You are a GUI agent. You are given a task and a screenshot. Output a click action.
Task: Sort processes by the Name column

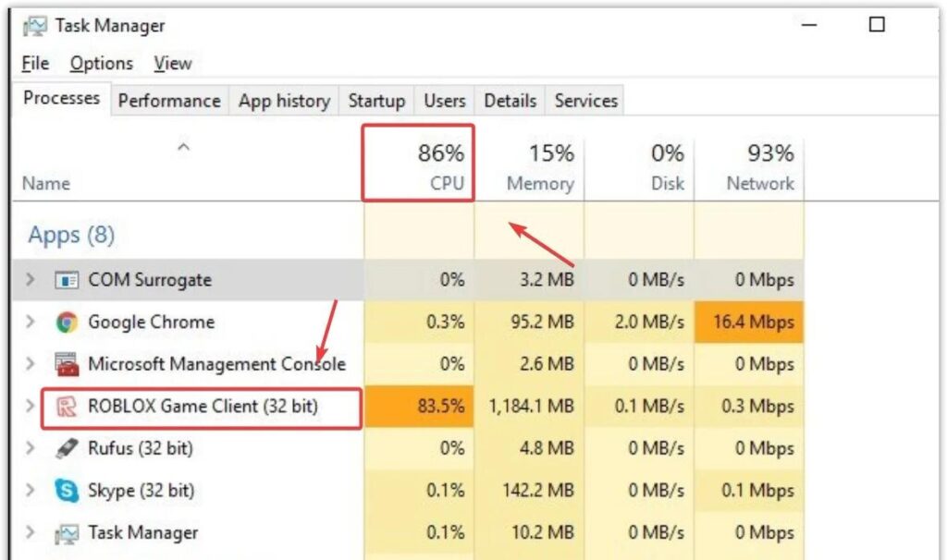point(46,184)
